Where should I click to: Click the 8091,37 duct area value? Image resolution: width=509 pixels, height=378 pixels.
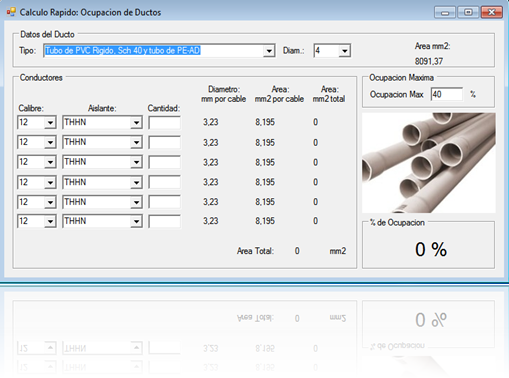pos(429,61)
